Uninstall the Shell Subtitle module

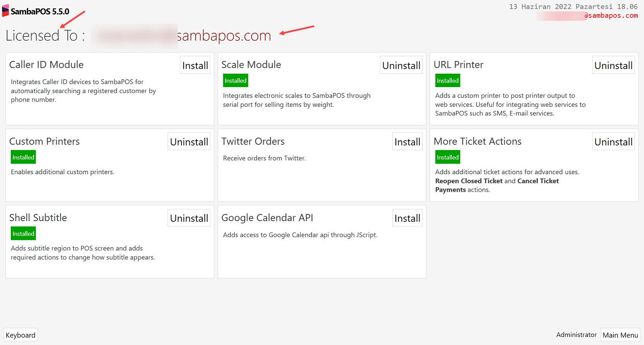click(x=189, y=218)
